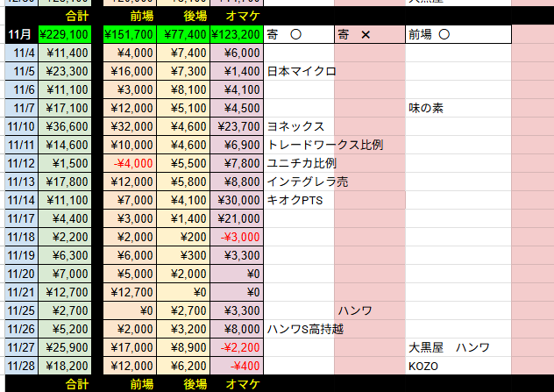Select the green ¥151,700 前場 total

[130, 35]
